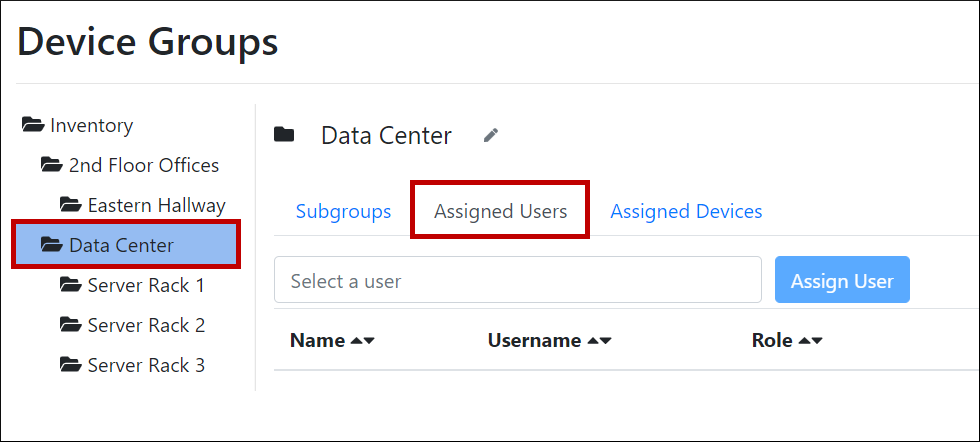
Task: Switch to the Subgroups tab
Action: tap(343, 211)
